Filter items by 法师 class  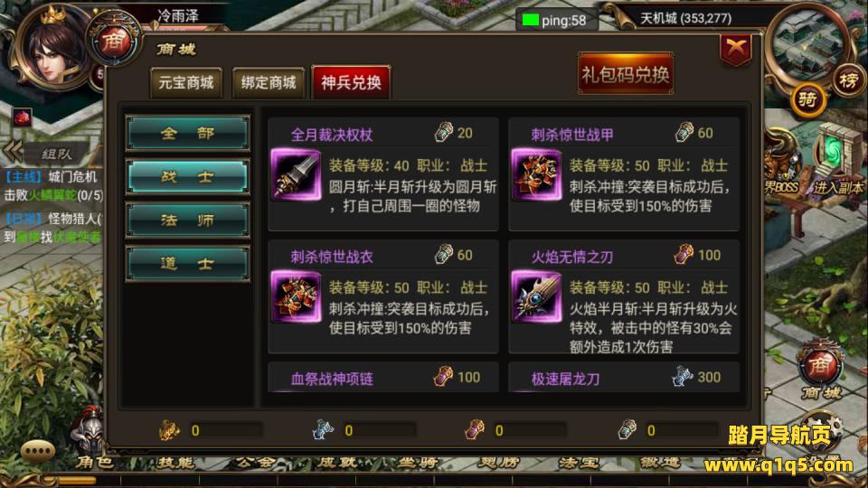188,221
